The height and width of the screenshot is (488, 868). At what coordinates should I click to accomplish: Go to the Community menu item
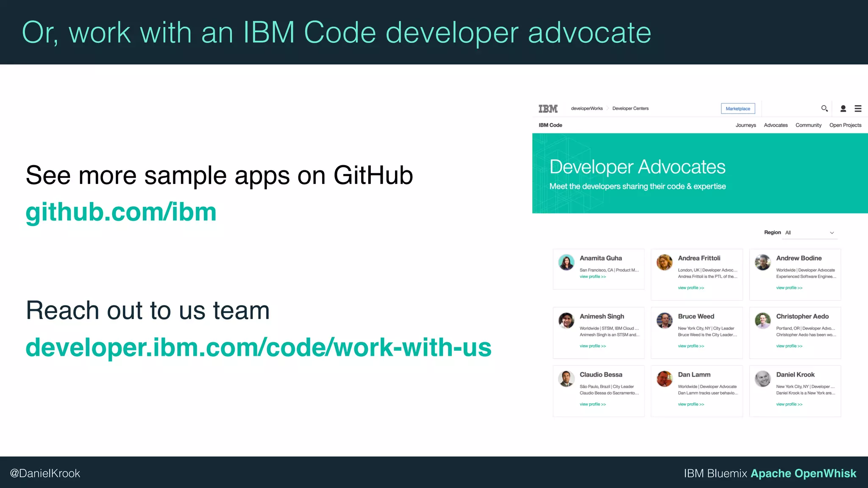[808, 125]
